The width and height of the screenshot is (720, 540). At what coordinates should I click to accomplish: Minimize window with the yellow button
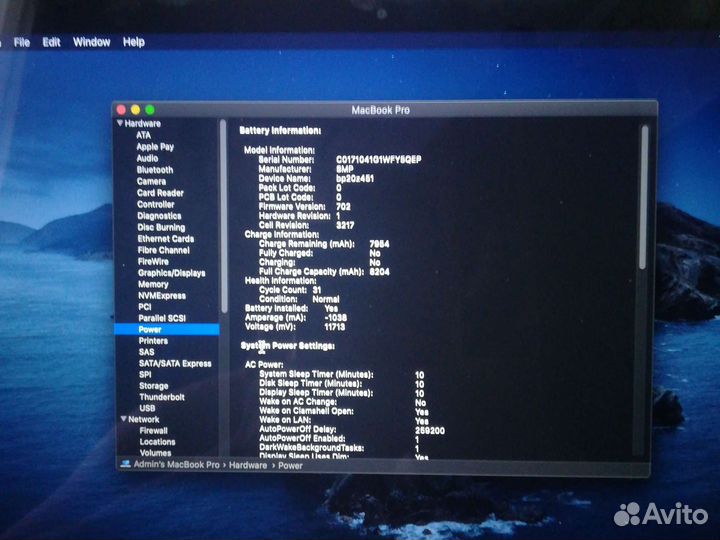[135, 109]
